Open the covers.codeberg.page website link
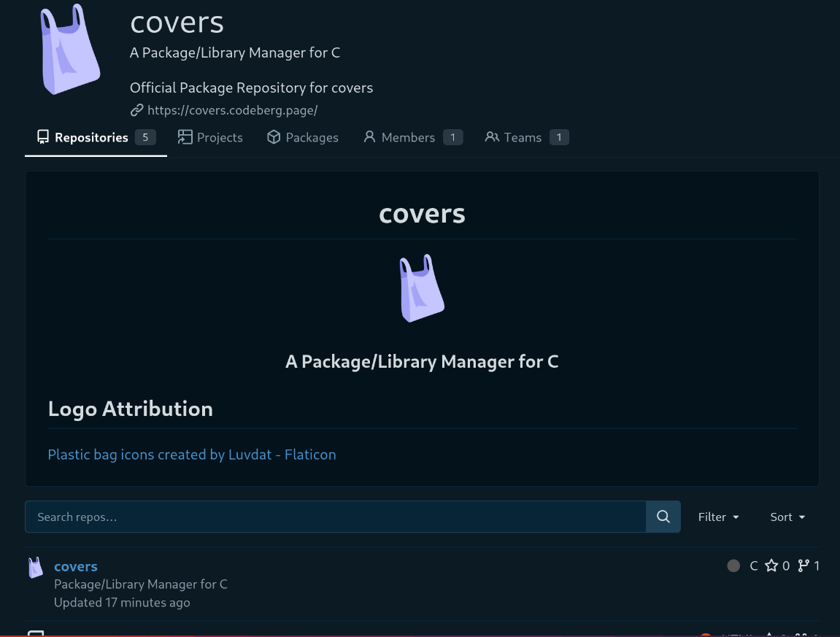840x637 pixels. [232, 110]
